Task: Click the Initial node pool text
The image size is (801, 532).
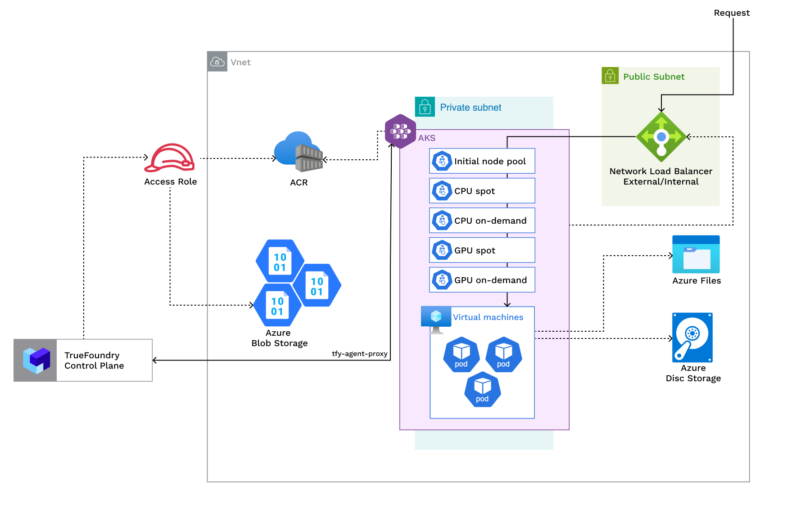Action: pos(490,162)
